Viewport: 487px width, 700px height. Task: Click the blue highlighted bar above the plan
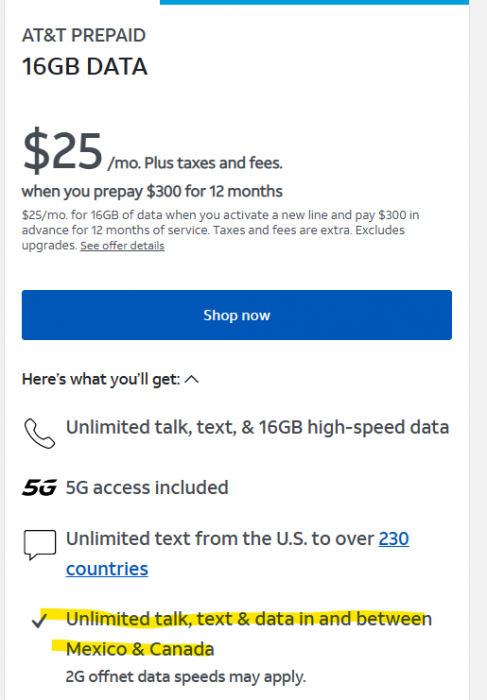314,2
